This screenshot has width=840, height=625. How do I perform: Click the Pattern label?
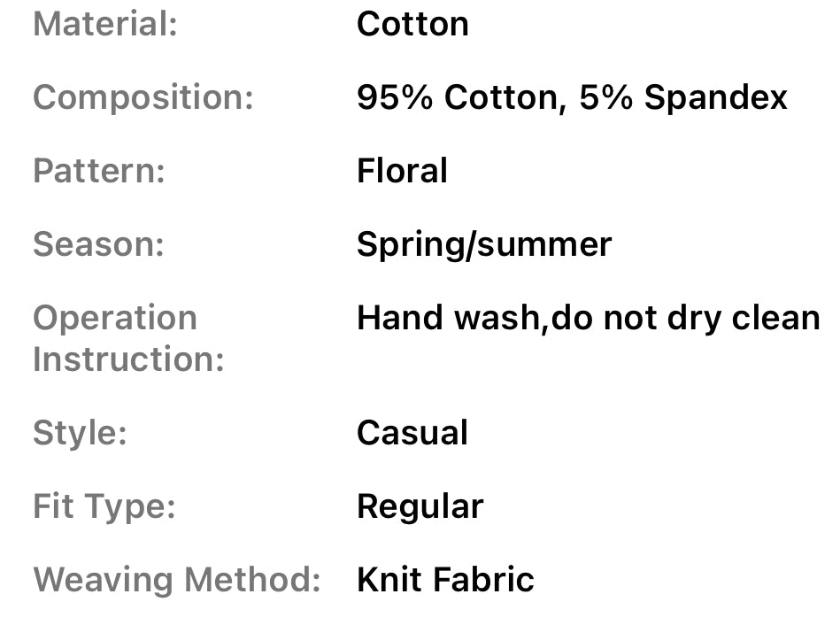[98, 170]
